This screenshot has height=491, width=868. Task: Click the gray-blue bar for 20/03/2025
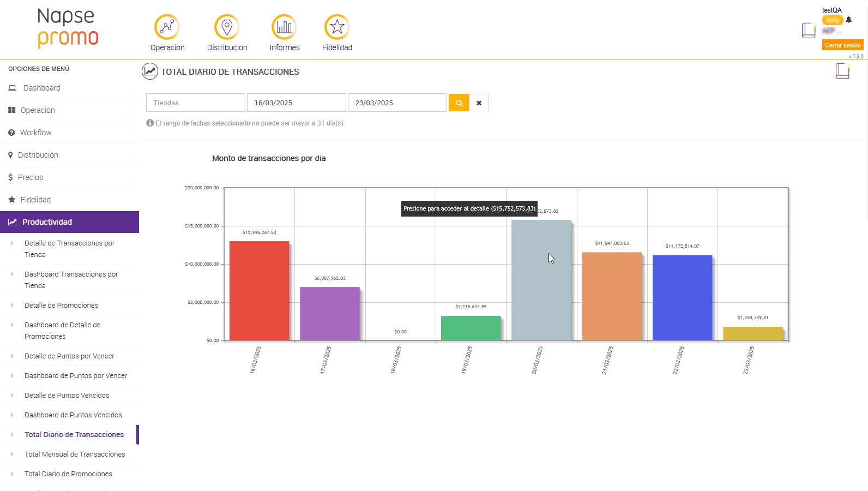pyautogui.click(x=541, y=280)
